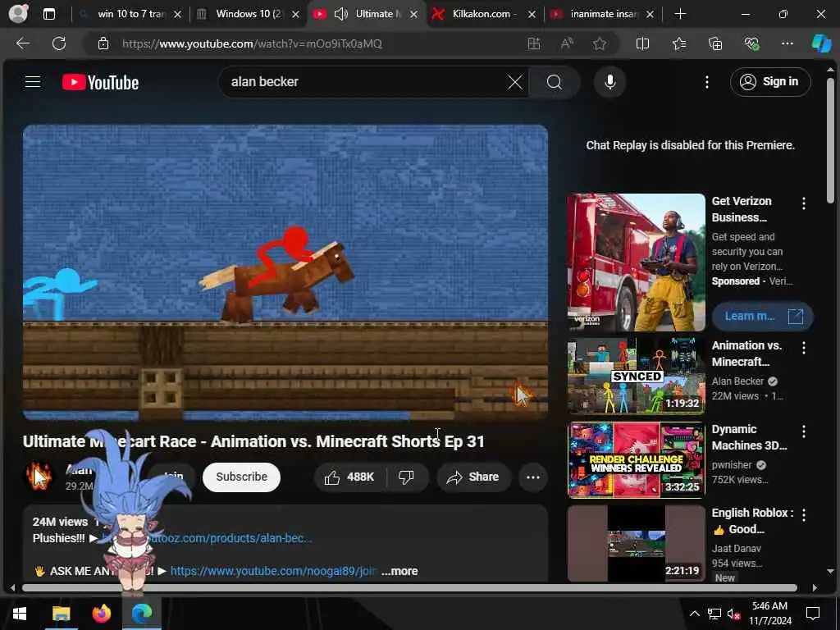Screen dimensions: 840x630
Task: Click the address bar URL
Action: 252,44
